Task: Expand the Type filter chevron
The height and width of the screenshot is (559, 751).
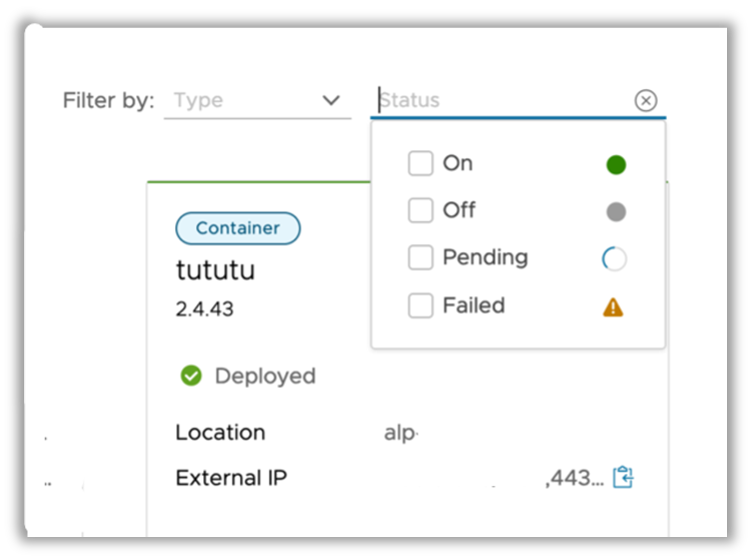Action: 331,100
